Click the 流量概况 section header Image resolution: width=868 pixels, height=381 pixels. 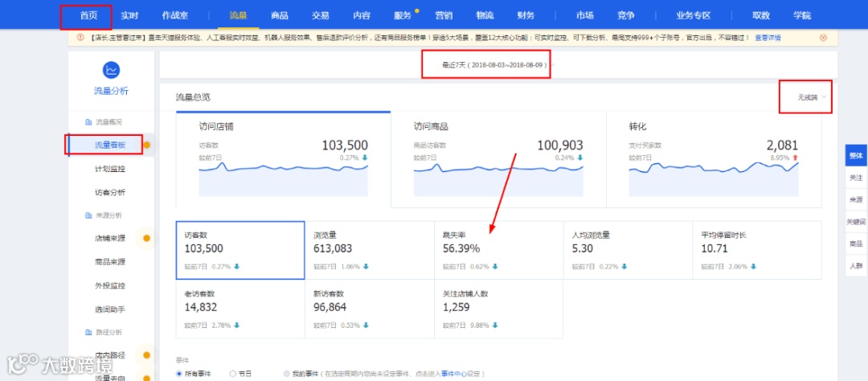(104, 122)
